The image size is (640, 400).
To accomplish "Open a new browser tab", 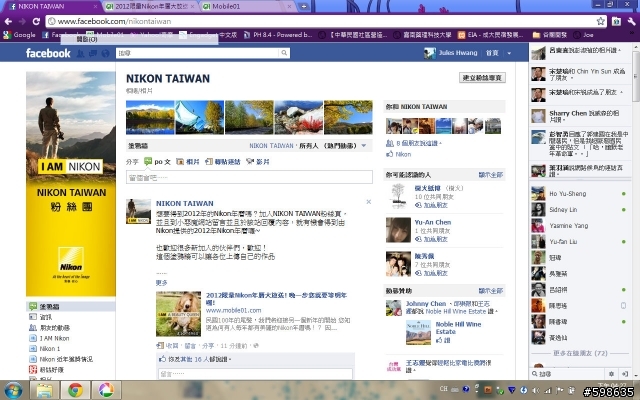I will pyautogui.click(x=303, y=6).
